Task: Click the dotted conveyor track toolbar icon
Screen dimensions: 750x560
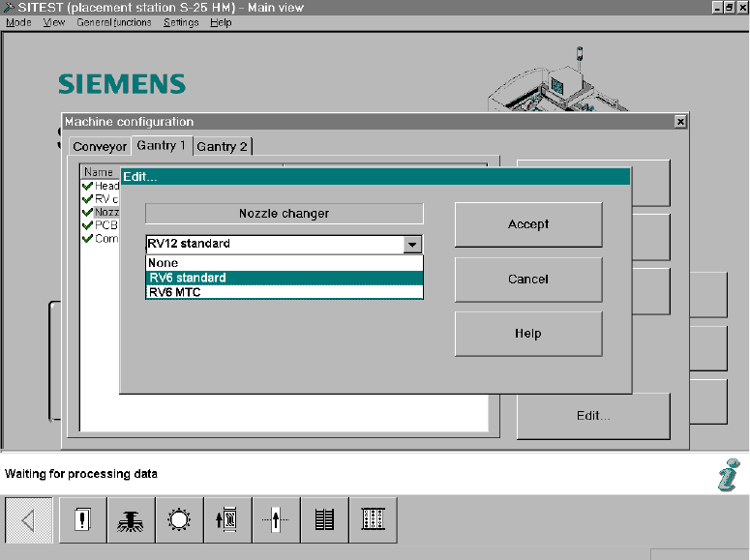Action: 374,520
